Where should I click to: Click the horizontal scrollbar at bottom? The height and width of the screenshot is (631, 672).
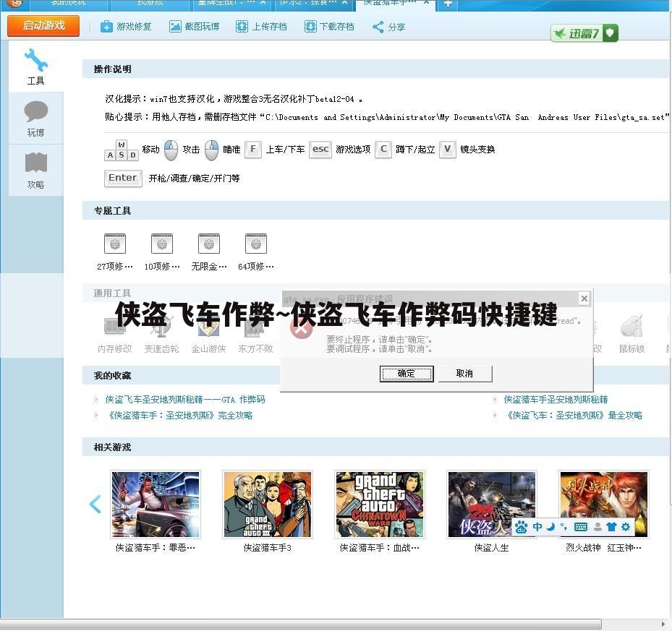[300, 624]
